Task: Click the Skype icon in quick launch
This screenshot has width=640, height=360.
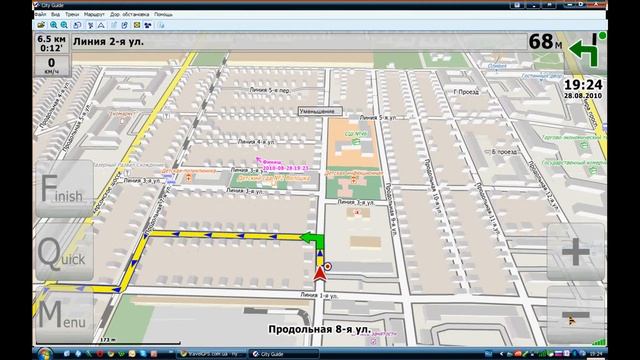Action: coord(143,353)
